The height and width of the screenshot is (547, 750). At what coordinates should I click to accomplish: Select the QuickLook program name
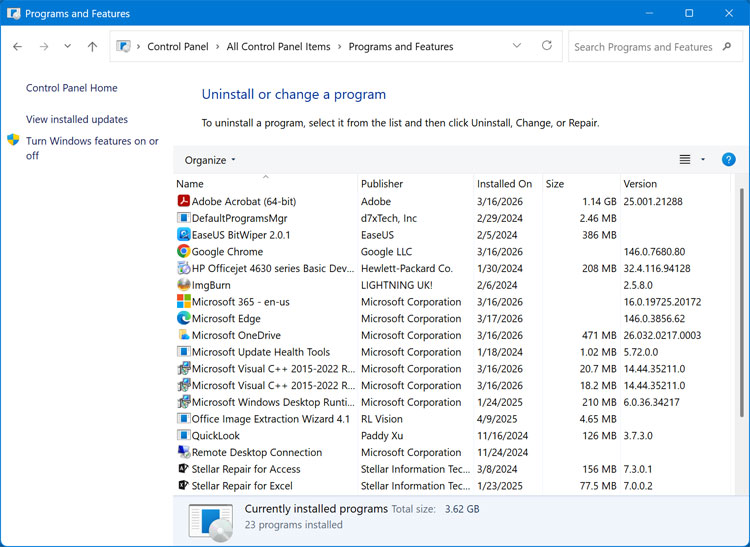[x=216, y=436]
